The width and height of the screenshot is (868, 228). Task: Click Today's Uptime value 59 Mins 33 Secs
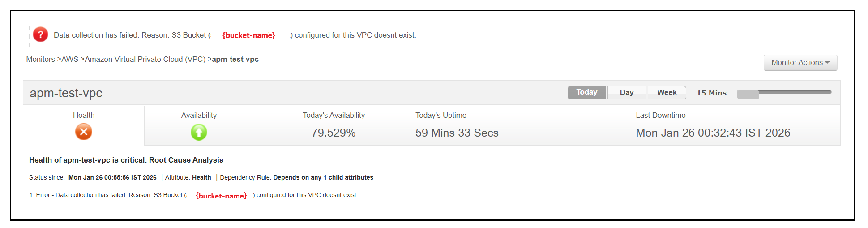457,133
